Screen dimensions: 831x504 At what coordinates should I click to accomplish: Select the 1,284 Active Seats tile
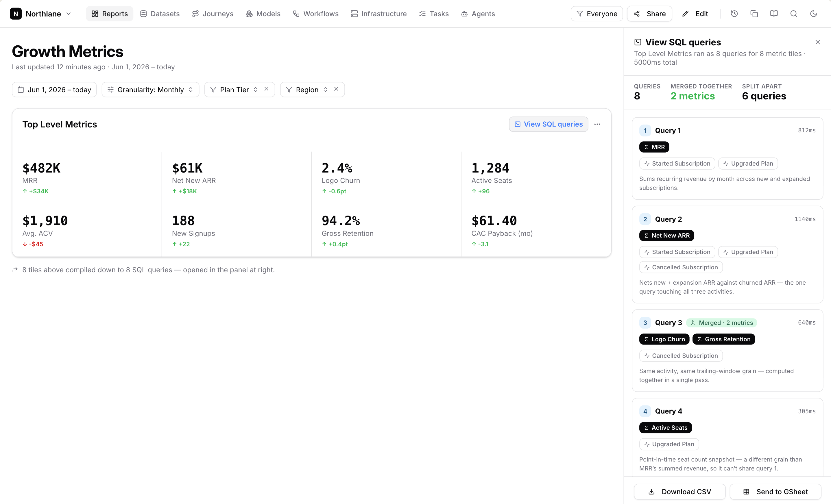pos(536,178)
